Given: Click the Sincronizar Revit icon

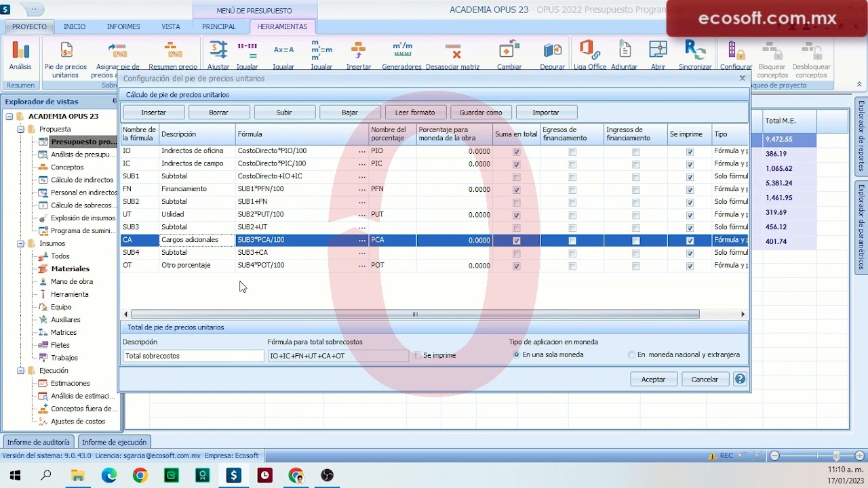Looking at the screenshot, I should point(695,55).
